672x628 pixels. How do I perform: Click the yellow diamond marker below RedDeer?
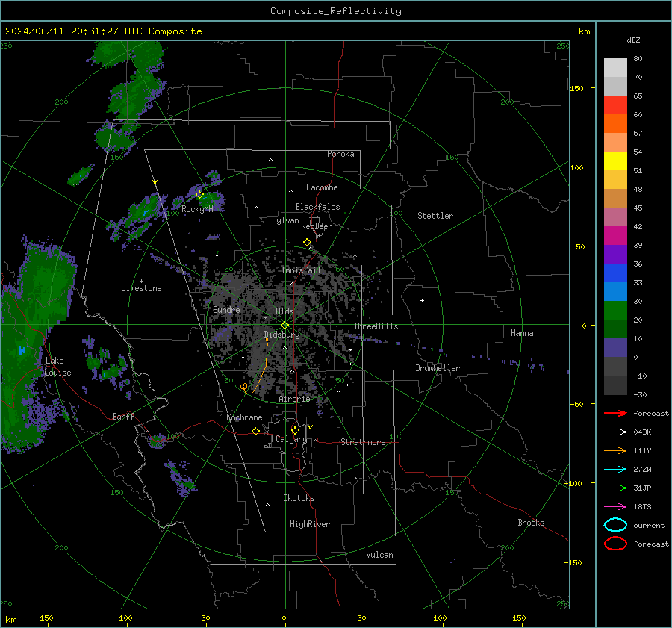[307, 243]
